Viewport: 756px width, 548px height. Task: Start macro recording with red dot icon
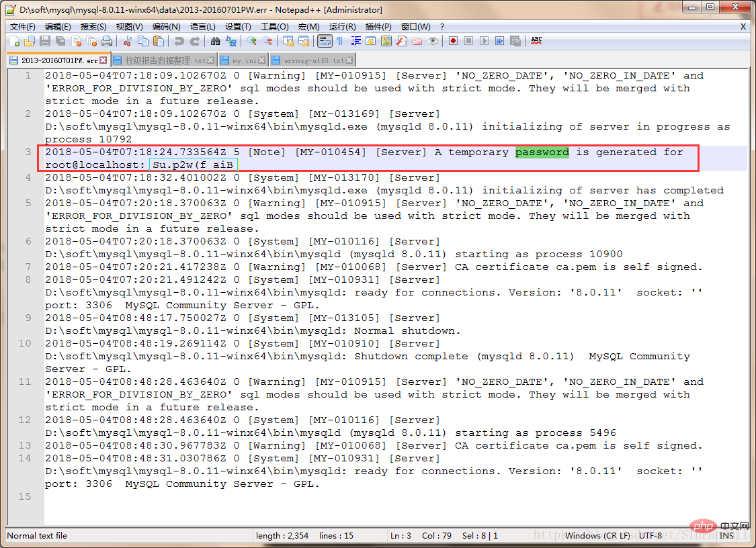coord(453,41)
